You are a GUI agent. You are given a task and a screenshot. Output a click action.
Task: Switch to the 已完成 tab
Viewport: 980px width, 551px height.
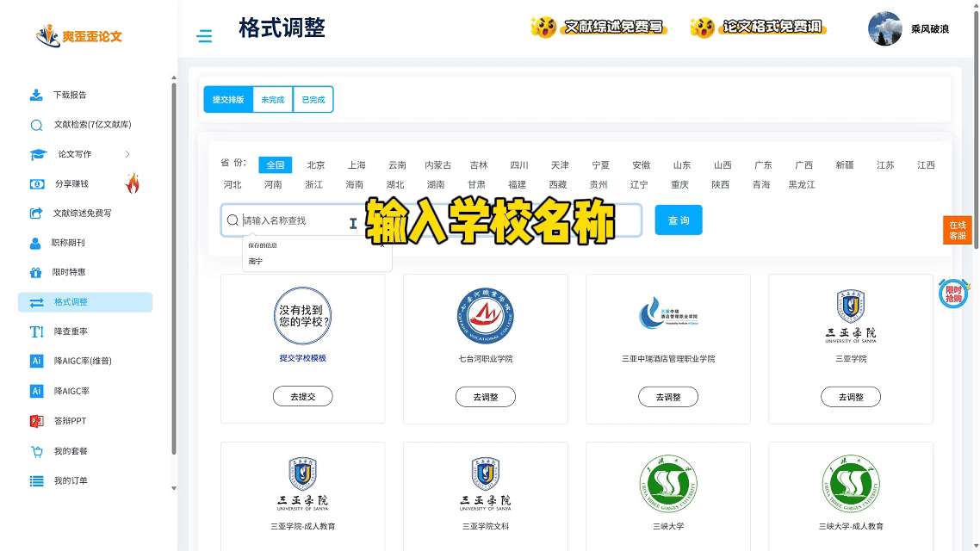click(313, 100)
